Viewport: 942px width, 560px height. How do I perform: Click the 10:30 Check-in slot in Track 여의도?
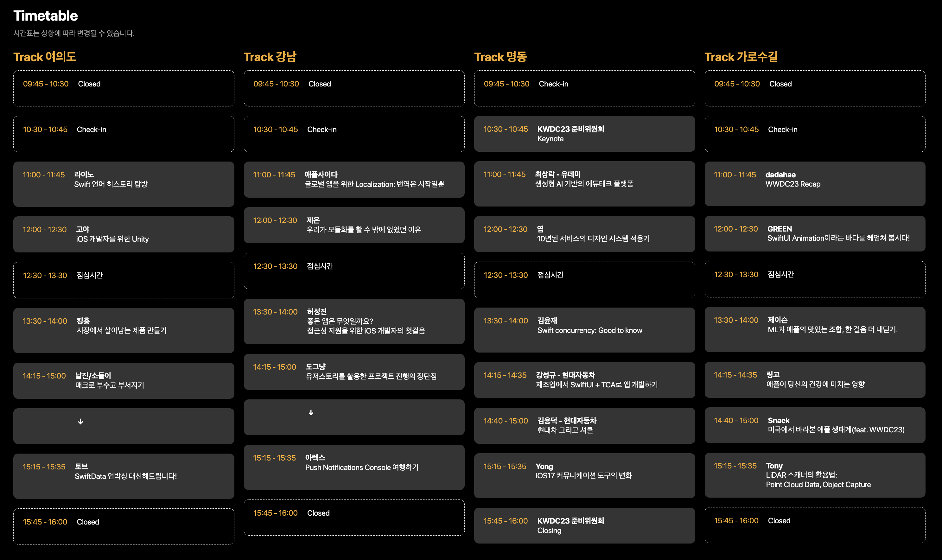pos(124,134)
